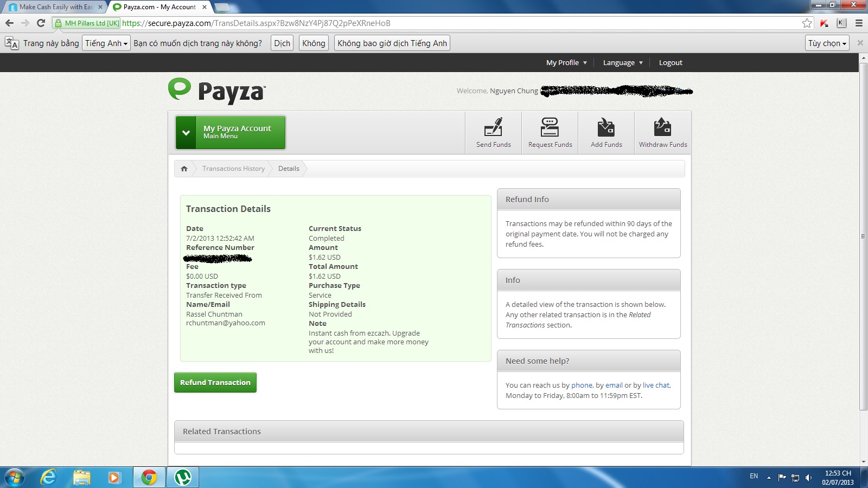Click the Not Provided shipping value
This screenshot has height=488, width=868.
click(330, 314)
